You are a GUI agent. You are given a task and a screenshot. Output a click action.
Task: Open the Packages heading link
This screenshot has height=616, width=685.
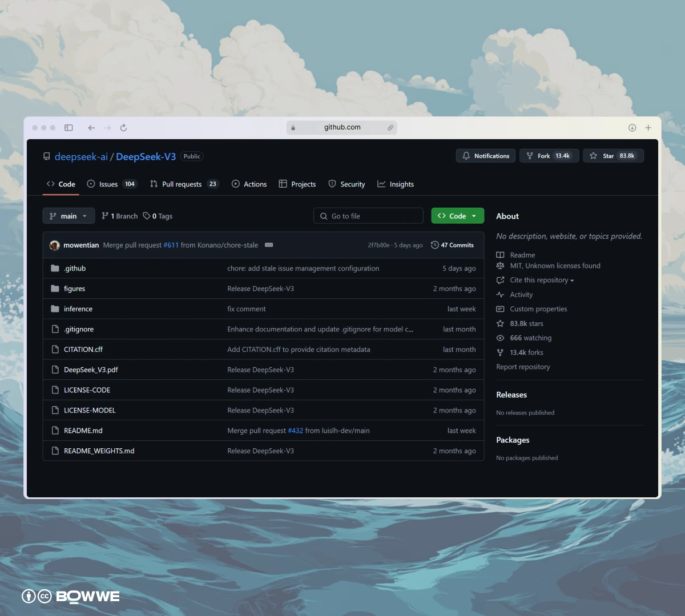(513, 440)
